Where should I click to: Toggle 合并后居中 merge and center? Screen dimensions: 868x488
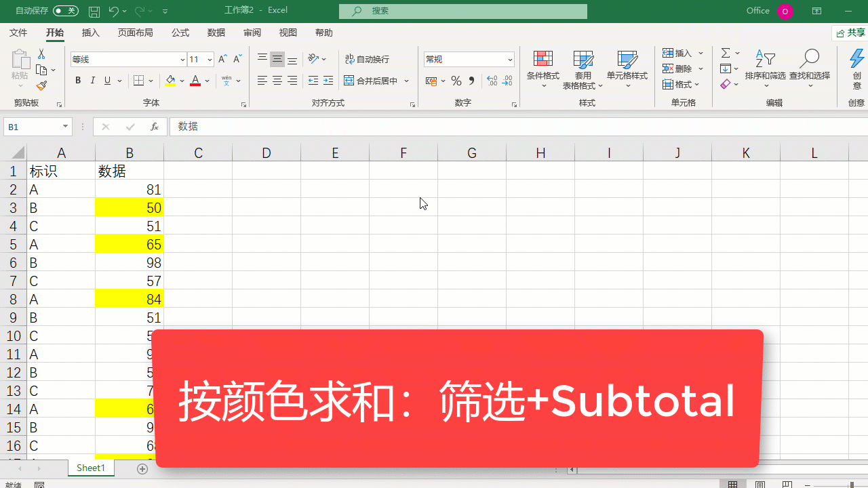point(371,81)
